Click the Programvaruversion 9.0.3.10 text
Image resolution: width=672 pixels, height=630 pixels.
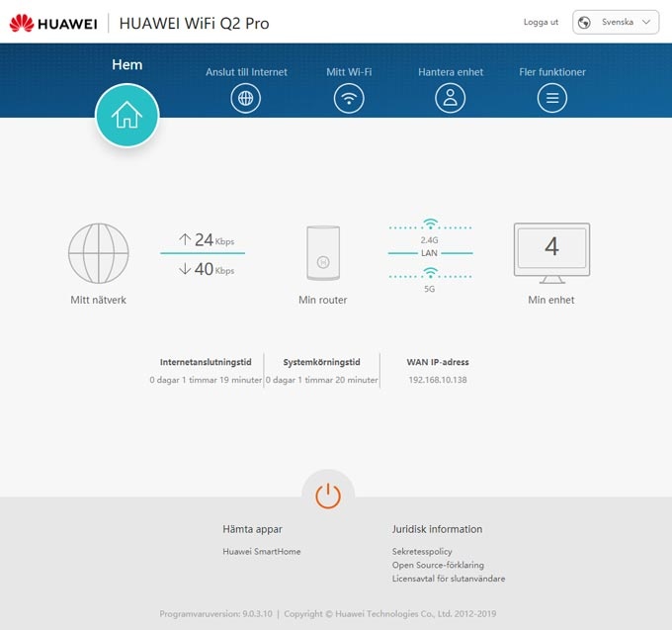pos(216,614)
